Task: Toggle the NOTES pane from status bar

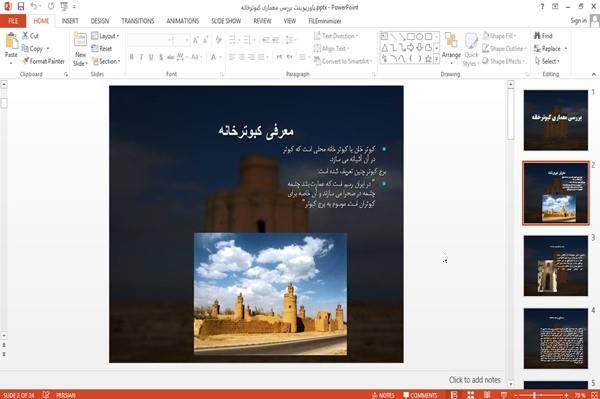Action: 383,395
